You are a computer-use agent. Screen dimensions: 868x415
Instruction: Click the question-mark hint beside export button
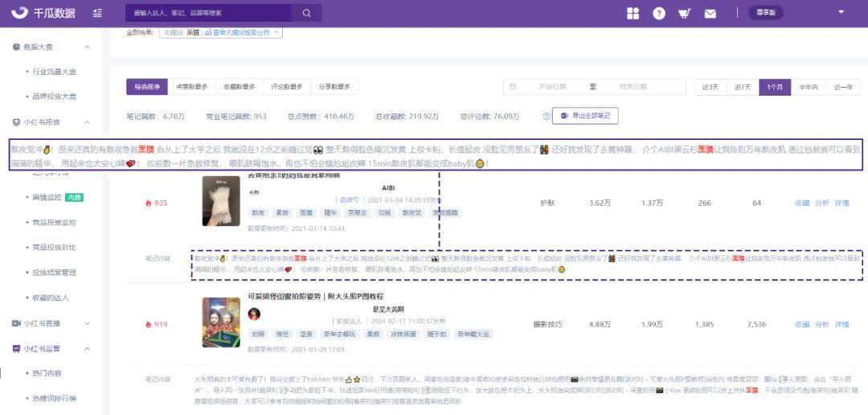click(x=547, y=117)
